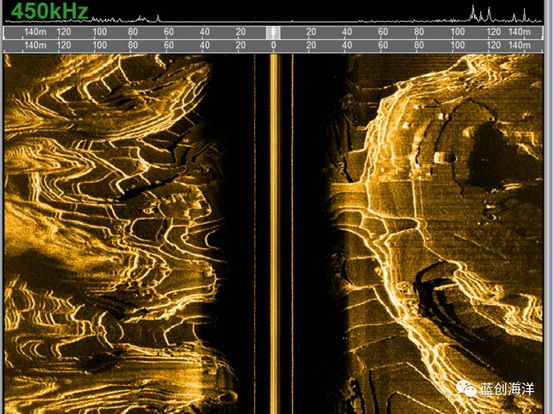
Task: Click the starboard-side 20 mark on the lower ruler
Action: (x=311, y=45)
